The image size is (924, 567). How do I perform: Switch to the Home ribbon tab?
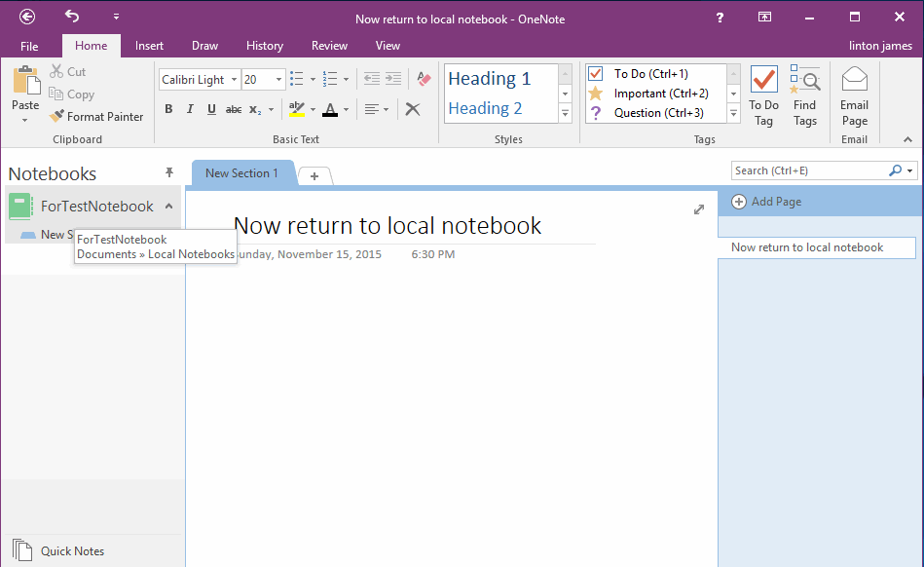click(x=91, y=46)
